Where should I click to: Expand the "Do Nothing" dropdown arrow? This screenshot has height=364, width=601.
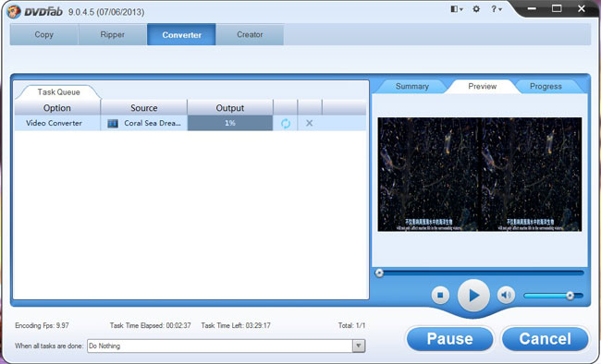(x=359, y=346)
